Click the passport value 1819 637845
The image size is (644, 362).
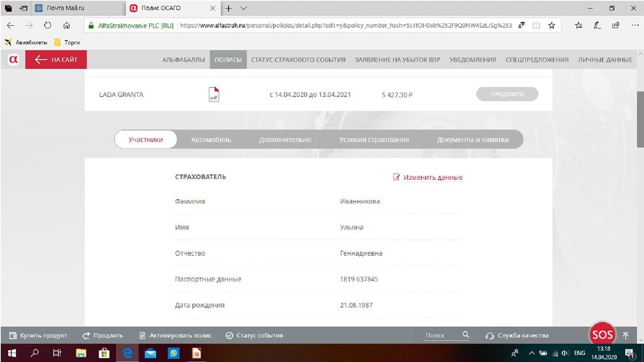(x=358, y=279)
